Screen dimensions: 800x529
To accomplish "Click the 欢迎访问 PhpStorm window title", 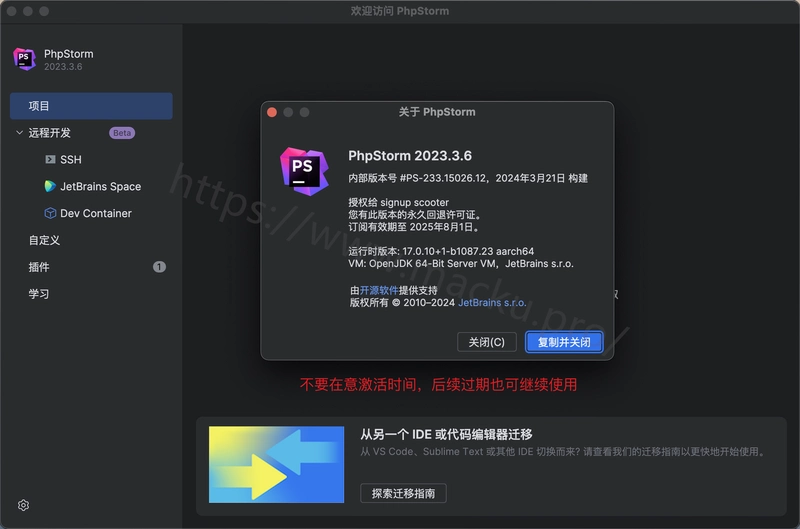I will [x=399, y=11].
